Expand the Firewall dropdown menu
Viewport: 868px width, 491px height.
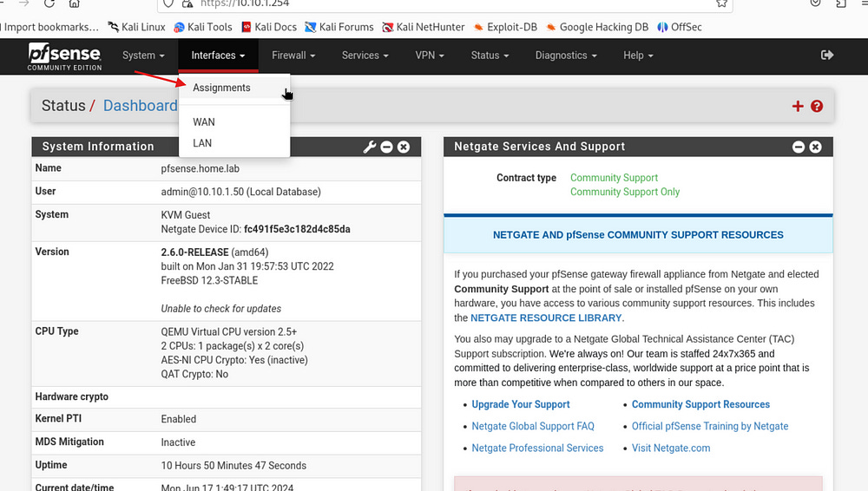tap(293, 56)
